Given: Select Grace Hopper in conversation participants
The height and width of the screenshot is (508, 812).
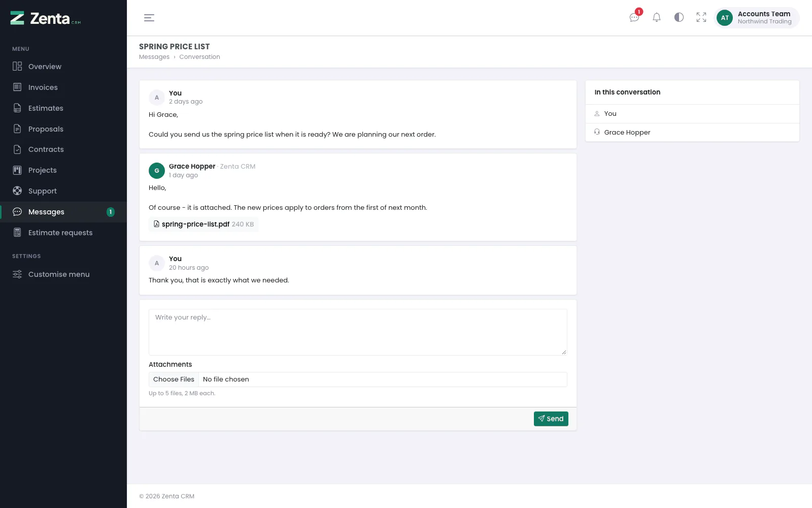Looking at the screenshot, I should coord(692,133).
